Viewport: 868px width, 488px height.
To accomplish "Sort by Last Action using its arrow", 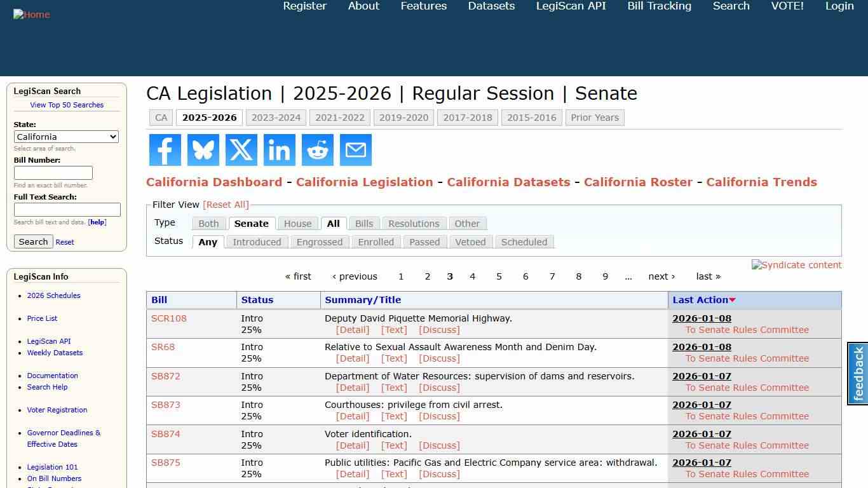I will coord(732,300).
